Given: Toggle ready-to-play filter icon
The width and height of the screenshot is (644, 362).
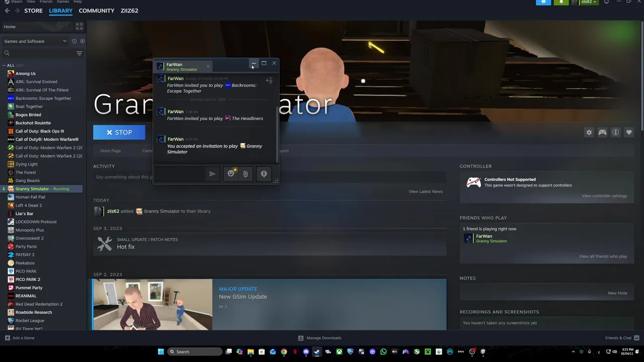Looking at the screenshot, I should (83, 41).
